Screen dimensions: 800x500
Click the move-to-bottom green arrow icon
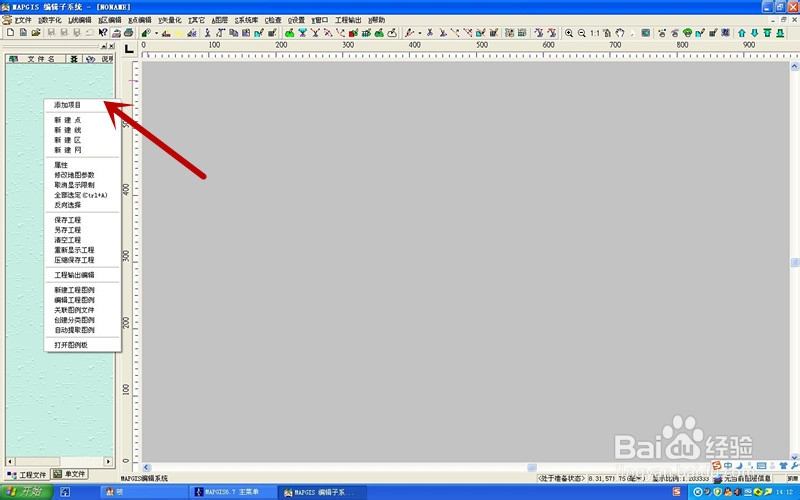coord(780,33)
